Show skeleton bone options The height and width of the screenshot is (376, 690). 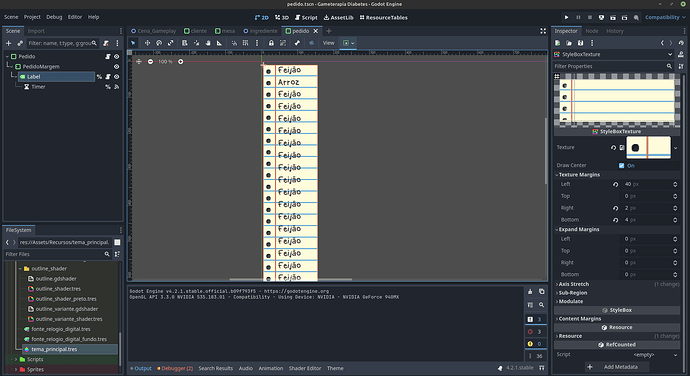[x=297, y=43]
